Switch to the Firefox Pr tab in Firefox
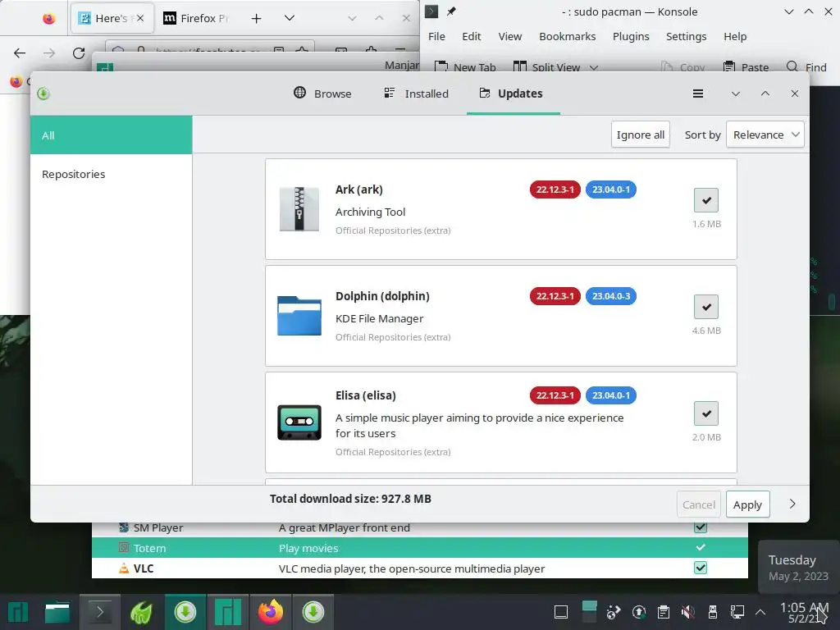This screenshot has height=630, width=840. [196, 18]
